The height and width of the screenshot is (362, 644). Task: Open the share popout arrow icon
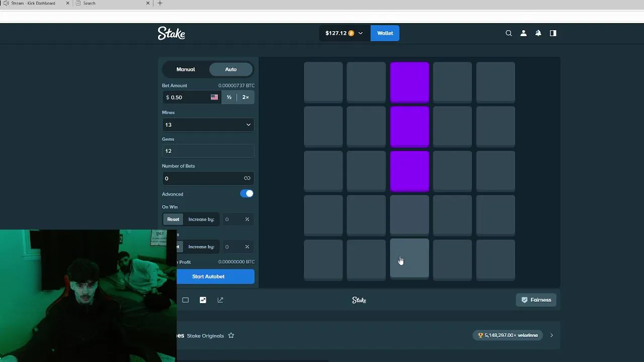(x=220, y=300)
